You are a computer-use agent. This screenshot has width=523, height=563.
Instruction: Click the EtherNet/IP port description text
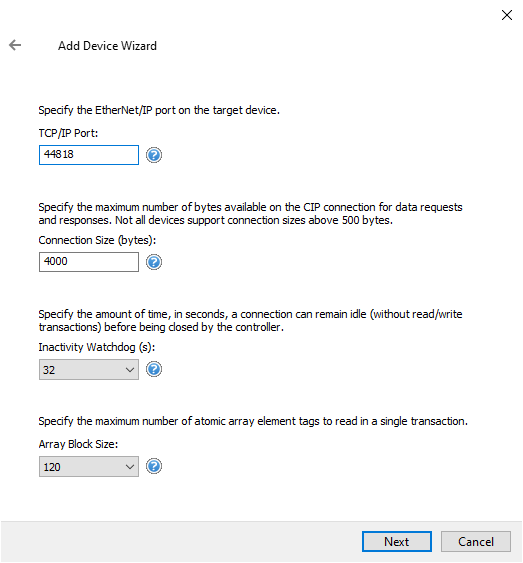pos(159,110)
